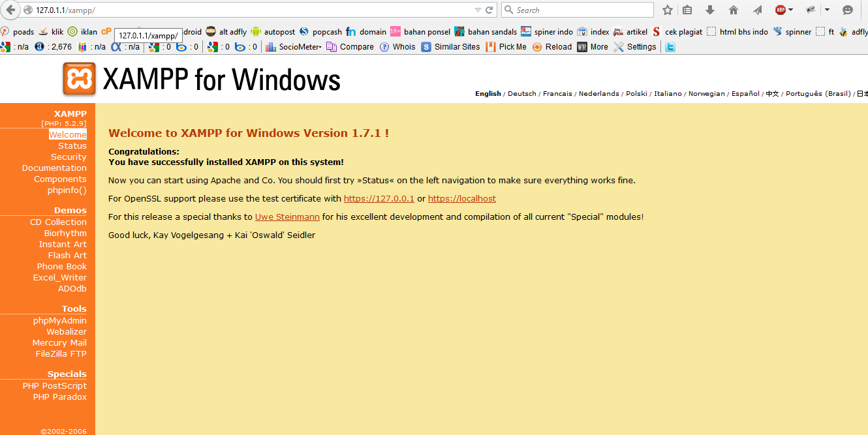
Task: Open the iklan bookmark
Action: click(x=82, y=31)
